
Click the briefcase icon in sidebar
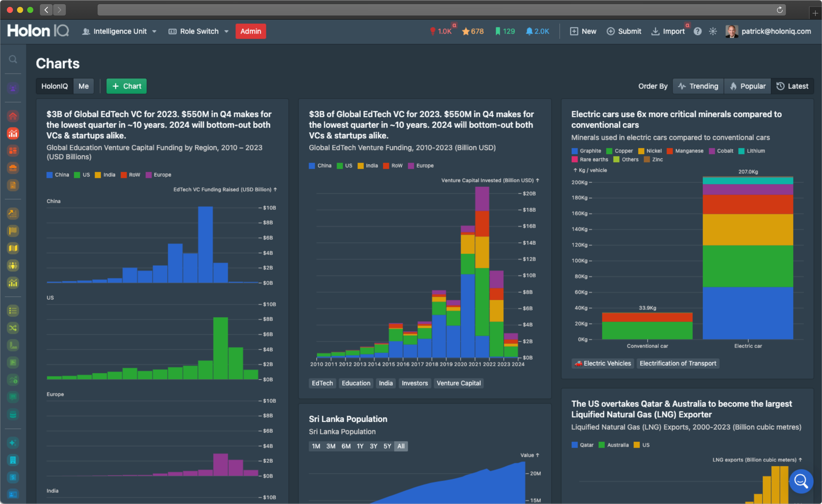point(13,168)
